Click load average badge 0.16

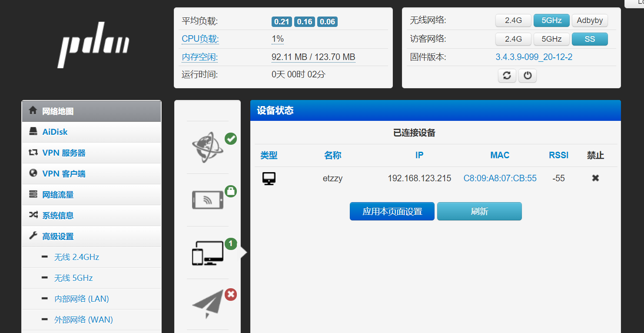[305, 21]
